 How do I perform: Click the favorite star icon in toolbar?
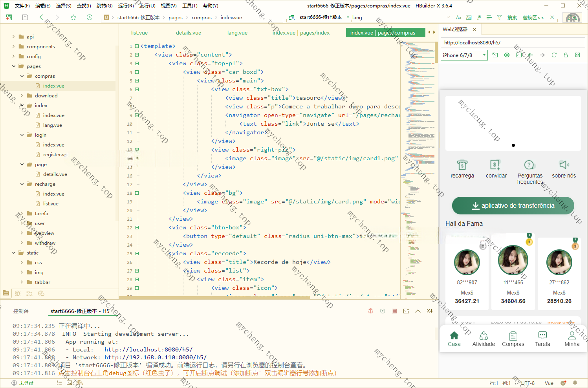(x=73, y=17)
